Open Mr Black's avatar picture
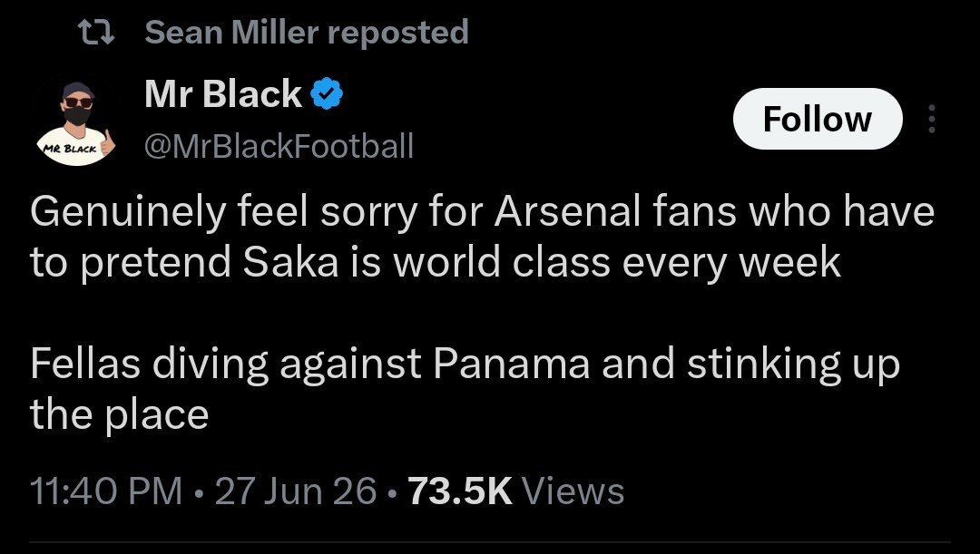This screenshot has width=980, height=554. pyautogui.click(x=77, y=123)
